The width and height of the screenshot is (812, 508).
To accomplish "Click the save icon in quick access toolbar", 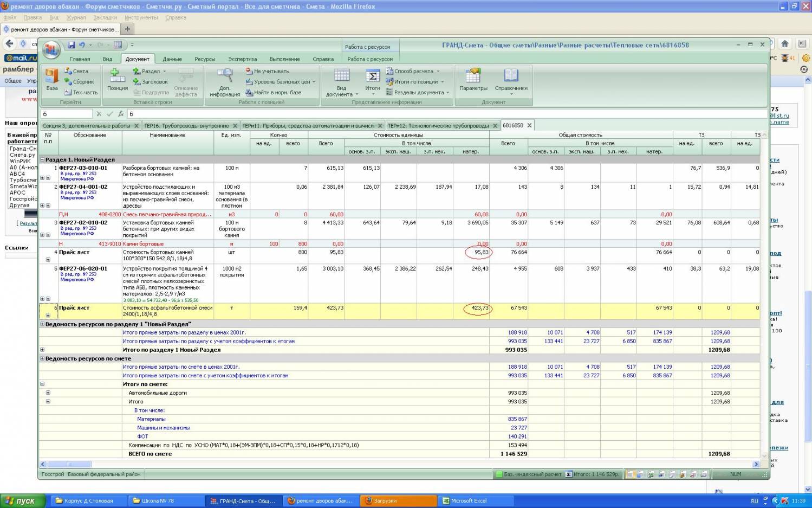I will (x=72, y=45).
